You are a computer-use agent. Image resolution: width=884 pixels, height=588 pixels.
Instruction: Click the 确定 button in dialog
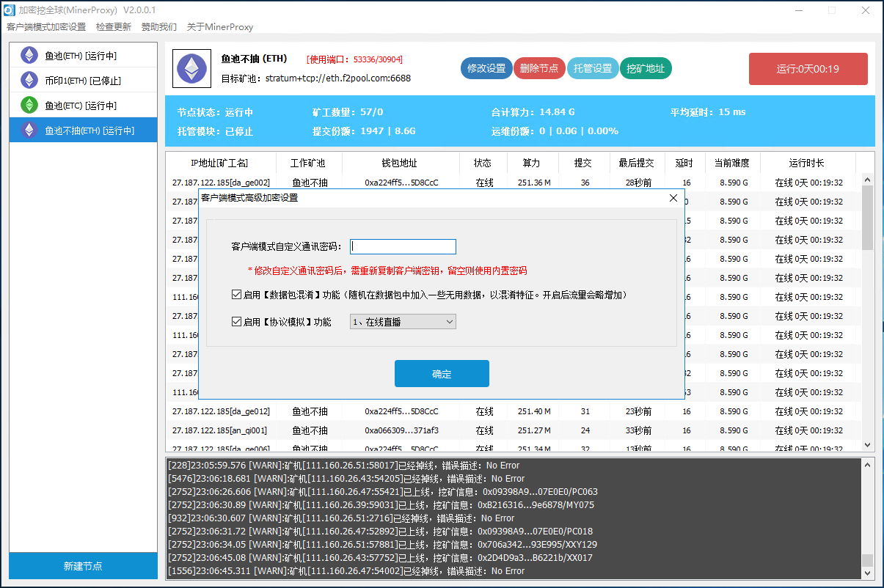coord(442,374)
